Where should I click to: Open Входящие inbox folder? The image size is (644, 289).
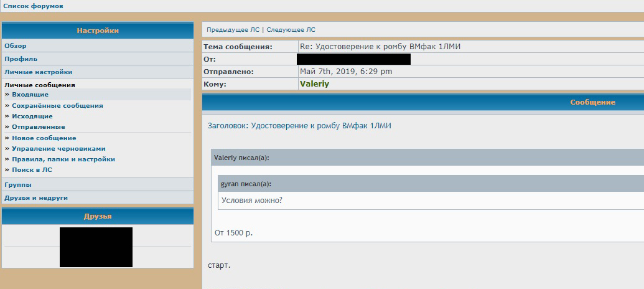click(x=30, y=95)
